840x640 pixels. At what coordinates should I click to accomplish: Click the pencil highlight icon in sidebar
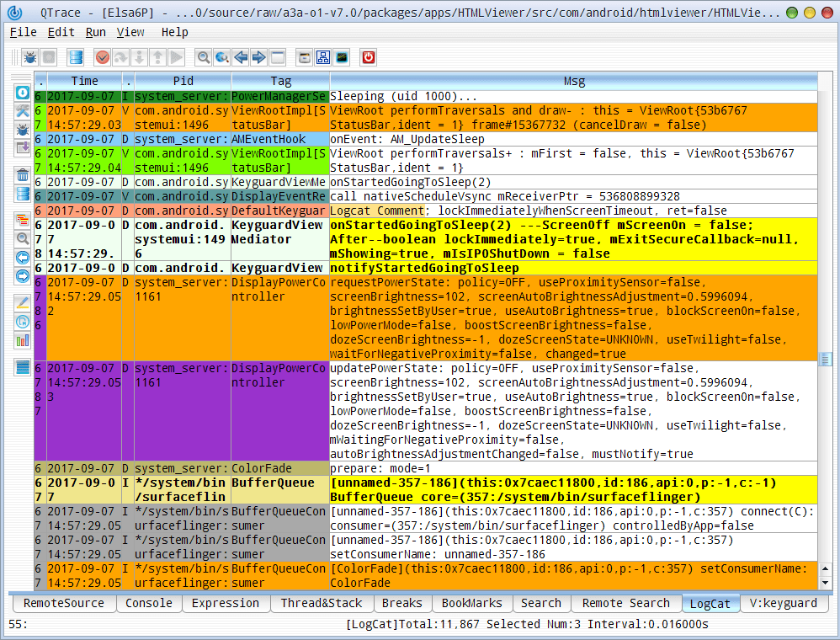click(x=23, y=302)
